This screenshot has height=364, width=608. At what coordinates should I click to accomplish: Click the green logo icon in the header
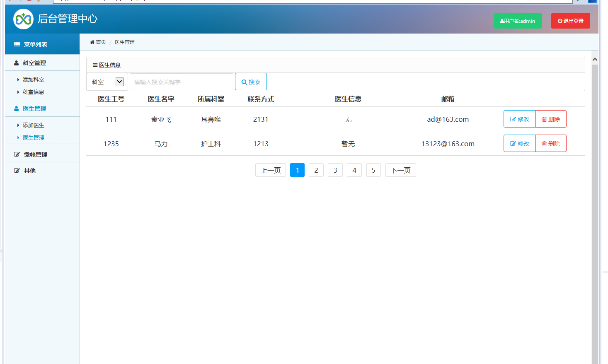click(x=23, y=19)
